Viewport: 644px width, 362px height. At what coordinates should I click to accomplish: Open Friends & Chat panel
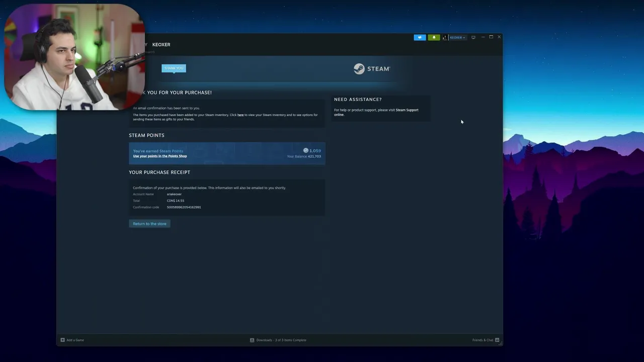point(482,340)
